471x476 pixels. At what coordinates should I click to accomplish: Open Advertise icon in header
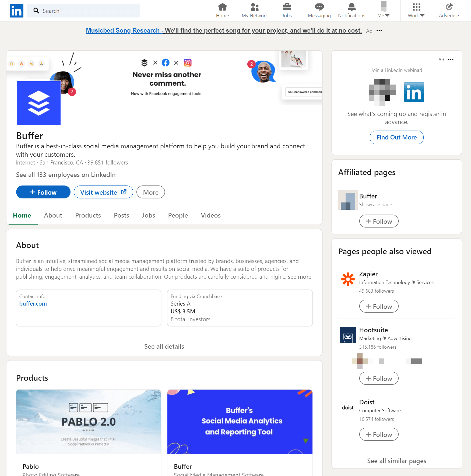pos(449,10)
